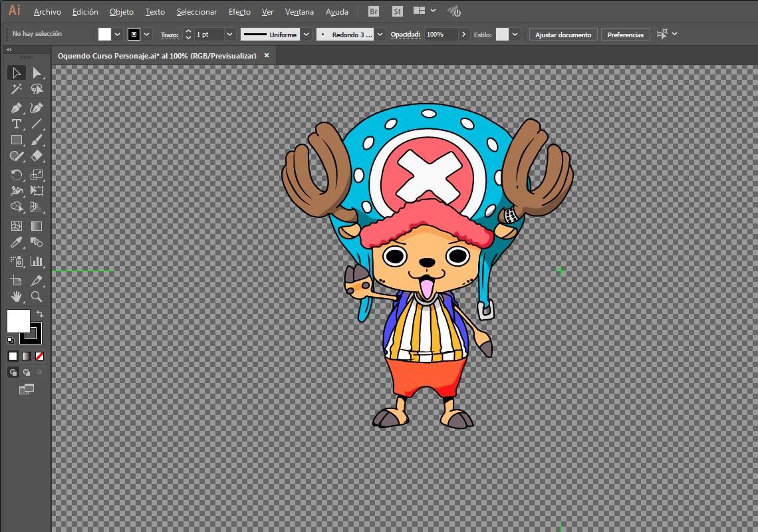This screenshot has height=532, width=758.
Task: Choose the Line Segment tool
Action: click(37, 124)
